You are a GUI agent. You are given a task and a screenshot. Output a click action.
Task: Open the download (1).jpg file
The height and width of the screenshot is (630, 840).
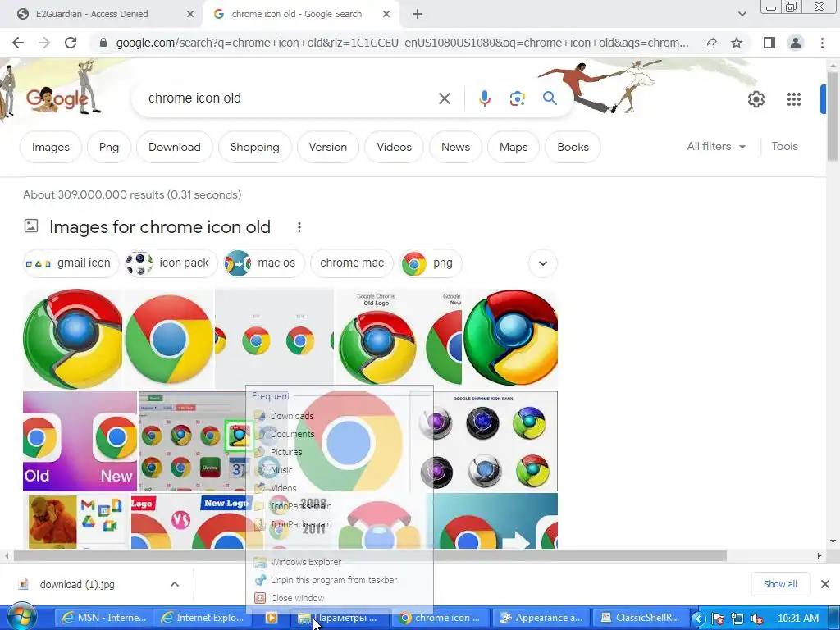(x=76, y=584)
